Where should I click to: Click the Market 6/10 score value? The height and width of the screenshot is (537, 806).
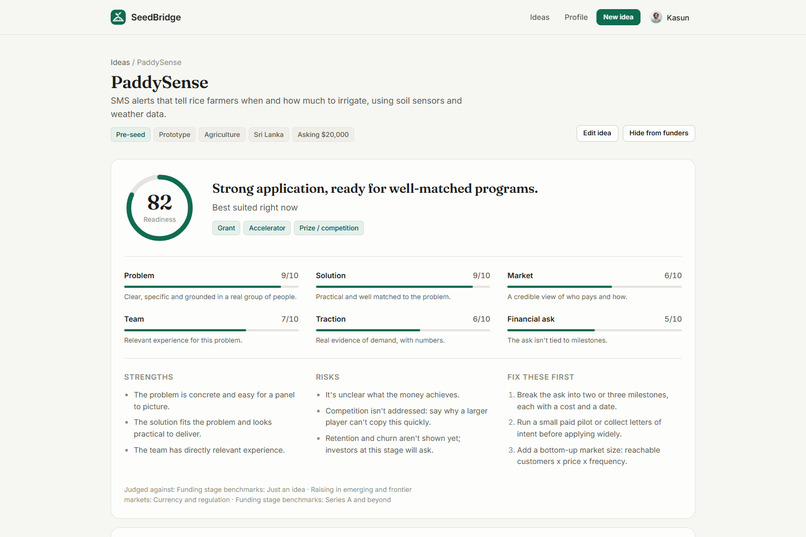pos(673,275)
